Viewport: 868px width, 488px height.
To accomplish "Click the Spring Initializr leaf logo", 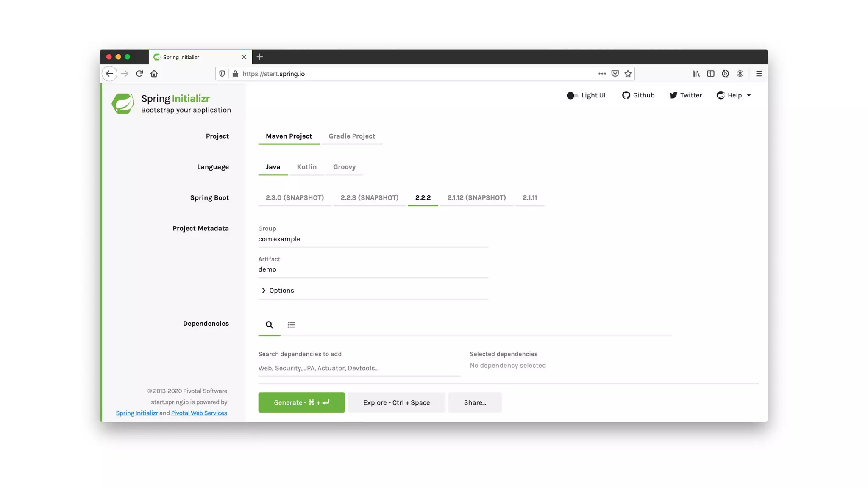I will pos(123,104).
